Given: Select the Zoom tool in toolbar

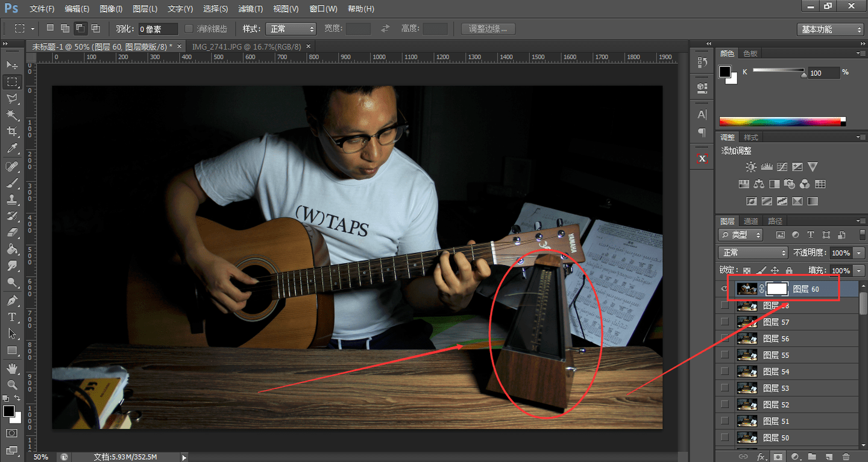Looking at the screenshot, I should click(11, 384).
